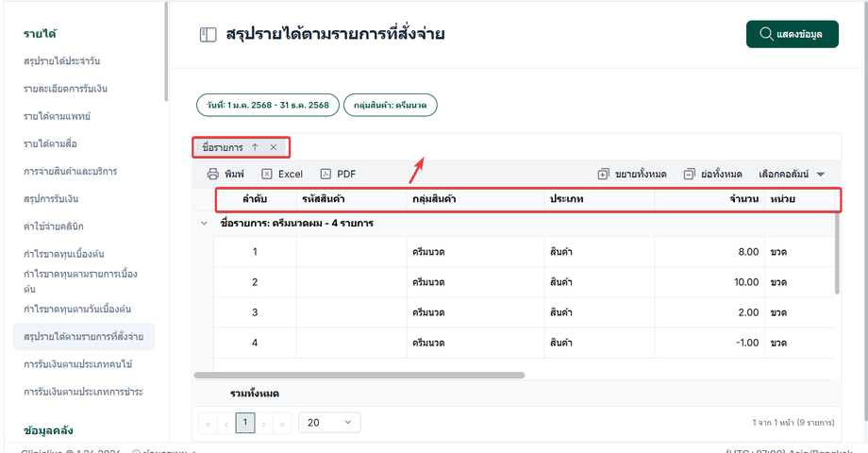The height and width of the screenshot is (453, 868).
Task: Click the sidebar panel icon beside the page title
Action: 209,35
